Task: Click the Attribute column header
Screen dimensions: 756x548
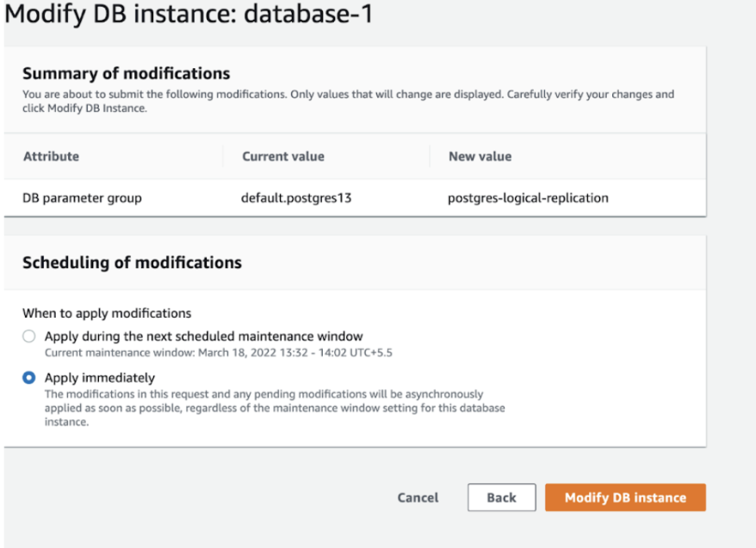Action: click(51, 156)
